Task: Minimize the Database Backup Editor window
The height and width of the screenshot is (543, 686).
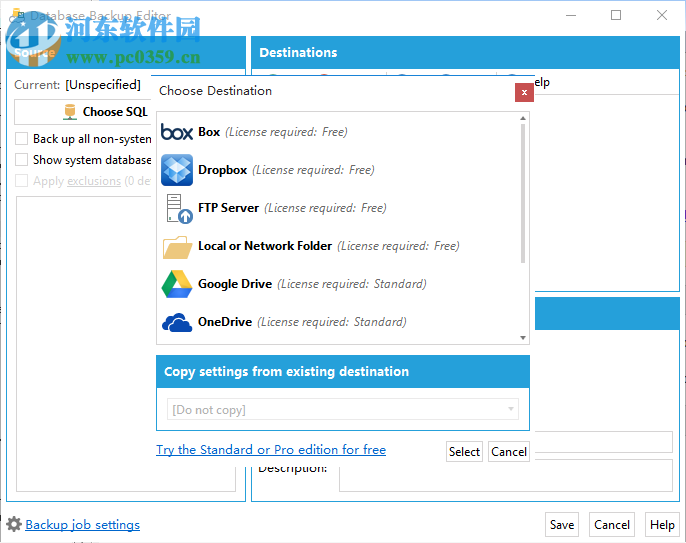Action: click(570, 15)
